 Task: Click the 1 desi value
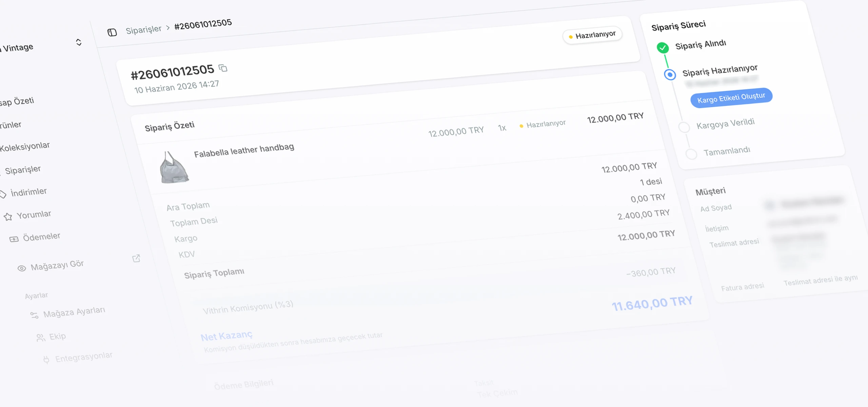pyautogui.click(x=651, y=182)
